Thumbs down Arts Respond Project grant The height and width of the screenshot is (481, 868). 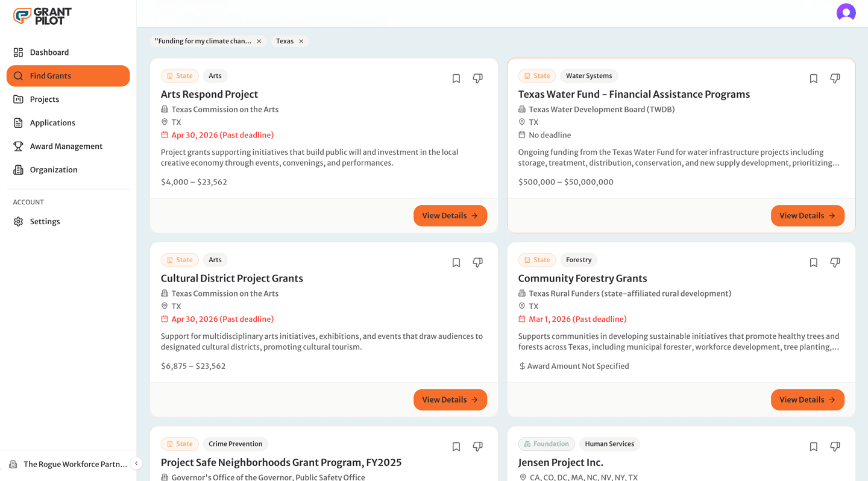[x=477, y=78]
